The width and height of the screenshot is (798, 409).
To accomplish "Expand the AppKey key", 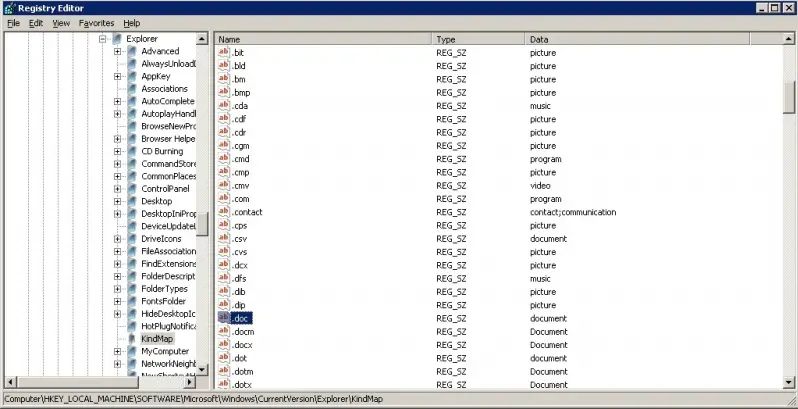I will coord(118,76).
